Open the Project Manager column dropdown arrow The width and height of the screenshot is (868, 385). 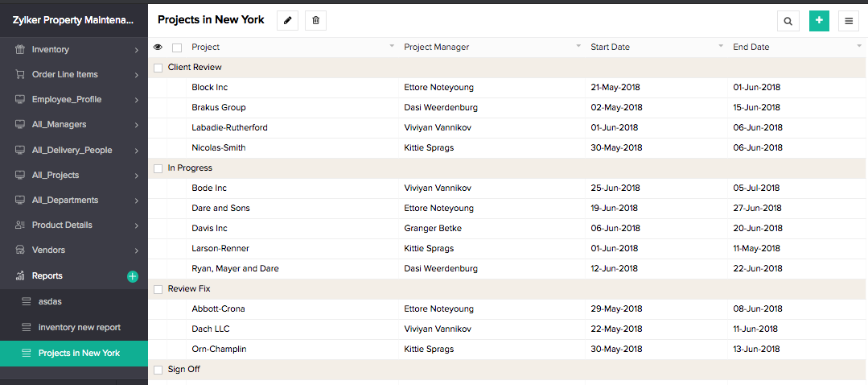(578, 47)
